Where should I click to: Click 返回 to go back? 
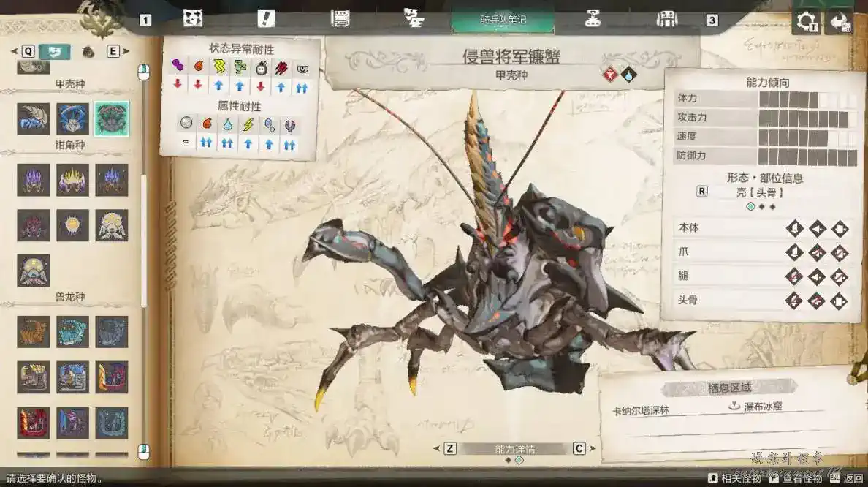848,478
